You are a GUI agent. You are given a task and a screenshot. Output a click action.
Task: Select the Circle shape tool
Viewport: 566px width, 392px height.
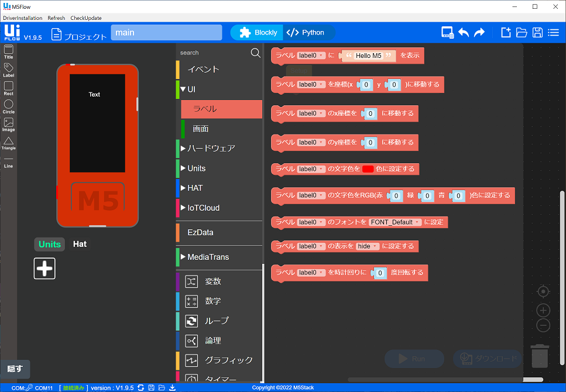[8, 106]
